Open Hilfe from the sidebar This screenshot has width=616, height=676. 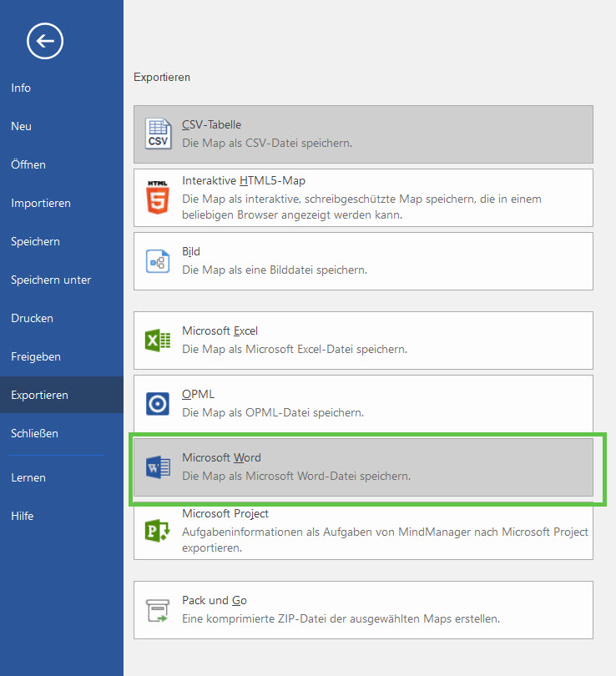pyautogui.click(x=23, y=516)
